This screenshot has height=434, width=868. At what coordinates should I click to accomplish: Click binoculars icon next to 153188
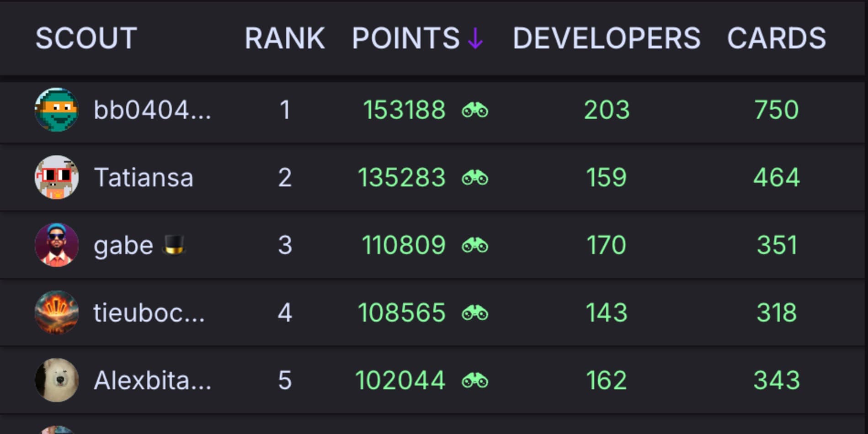pyautogui.click(x=475, y=111)
